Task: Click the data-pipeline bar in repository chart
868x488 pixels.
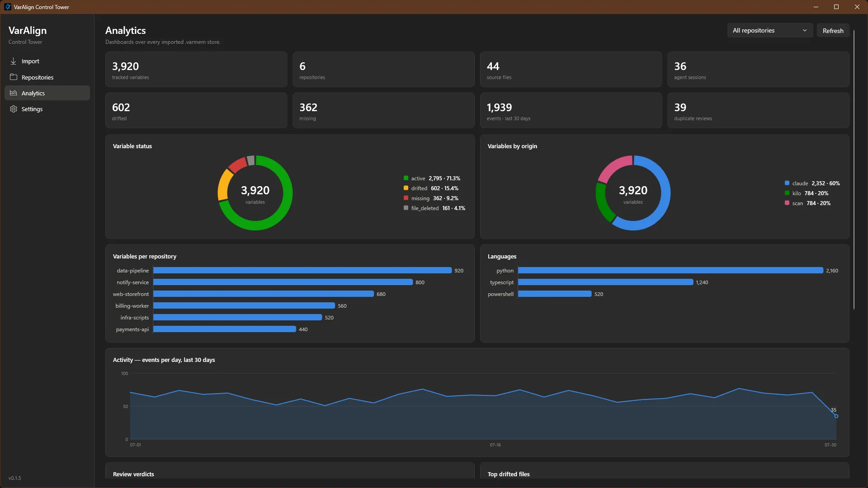Action: (x=302, y=270)
